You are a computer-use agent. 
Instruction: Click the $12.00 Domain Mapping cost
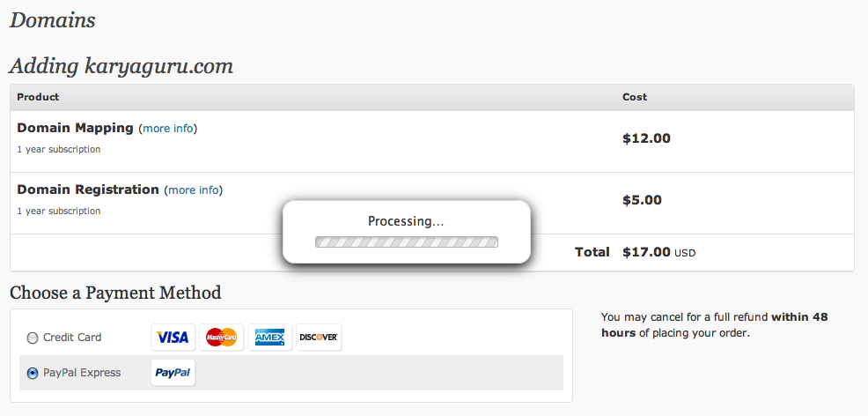(646, 138)
